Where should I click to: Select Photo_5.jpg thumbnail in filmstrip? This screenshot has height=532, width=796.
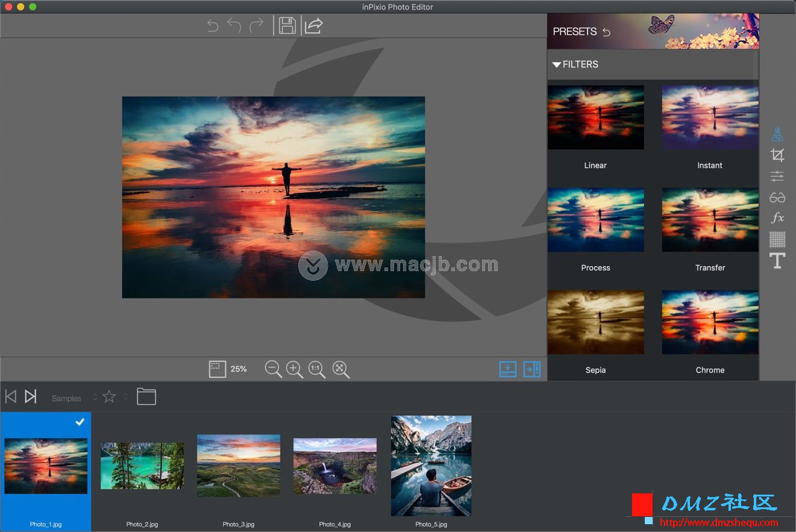(x=431, y=466)
